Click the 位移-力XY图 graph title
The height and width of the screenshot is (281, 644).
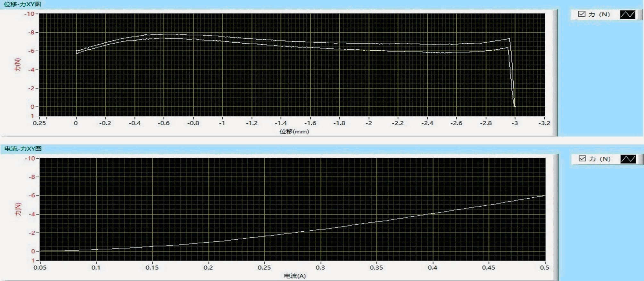[x=22, y=4]
